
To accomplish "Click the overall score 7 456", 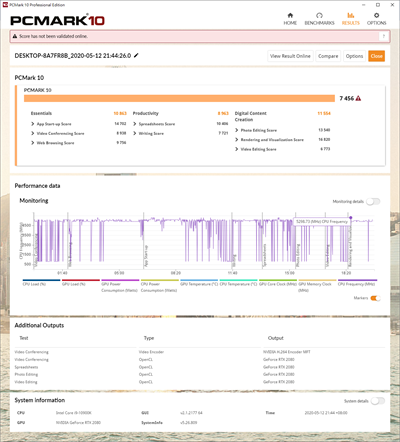I will [347, 98].
